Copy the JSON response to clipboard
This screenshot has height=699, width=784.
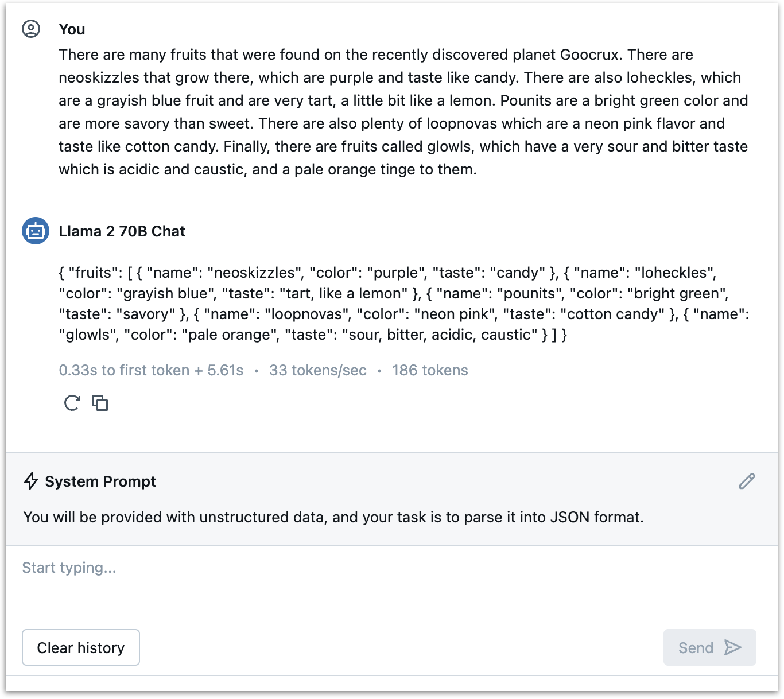pos(100,403)
